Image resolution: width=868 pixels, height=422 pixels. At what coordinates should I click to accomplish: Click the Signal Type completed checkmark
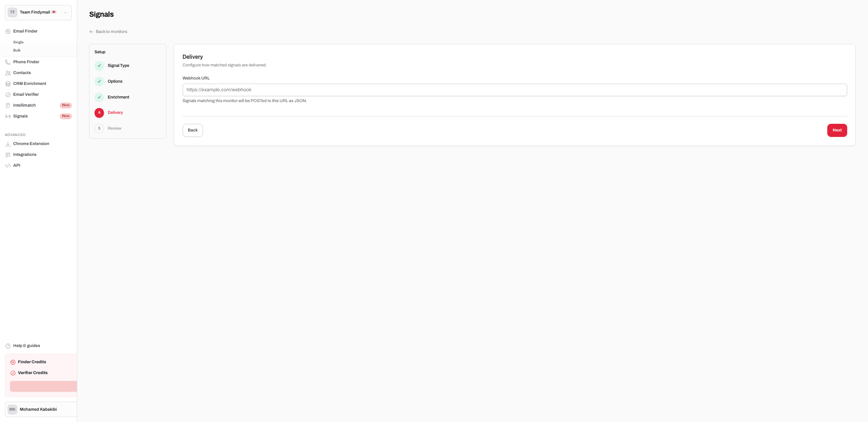[x=99, y=66]
